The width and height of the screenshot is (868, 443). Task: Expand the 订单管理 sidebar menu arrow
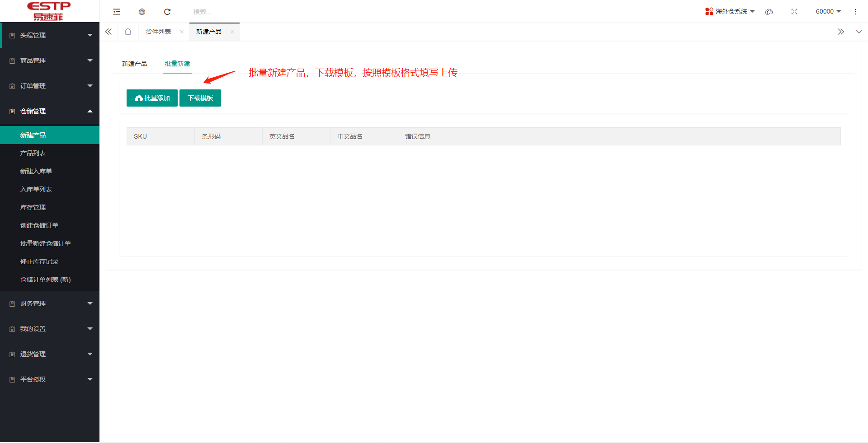point(90,86)
